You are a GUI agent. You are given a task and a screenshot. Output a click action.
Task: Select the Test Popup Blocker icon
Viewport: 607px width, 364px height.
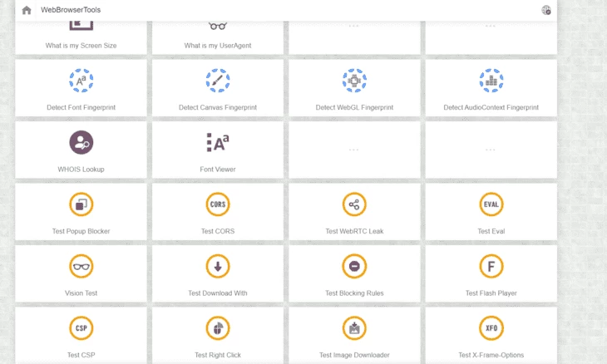[81, 204]
